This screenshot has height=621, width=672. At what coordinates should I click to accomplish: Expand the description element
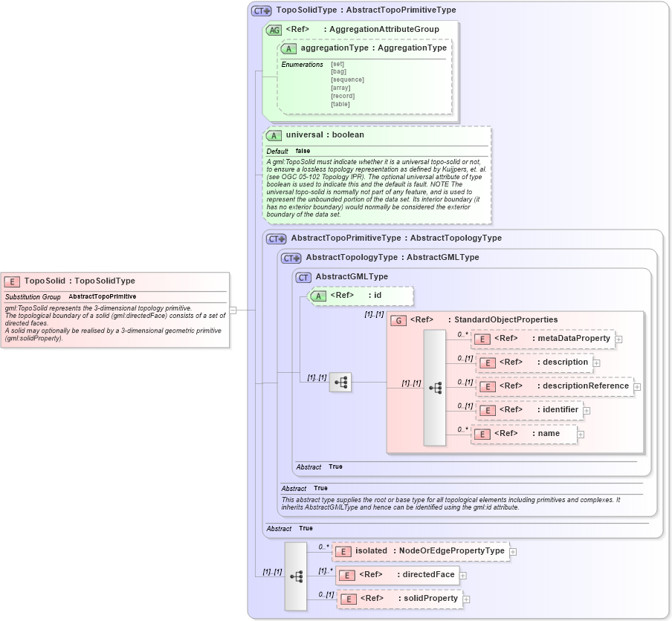[596, 363]
